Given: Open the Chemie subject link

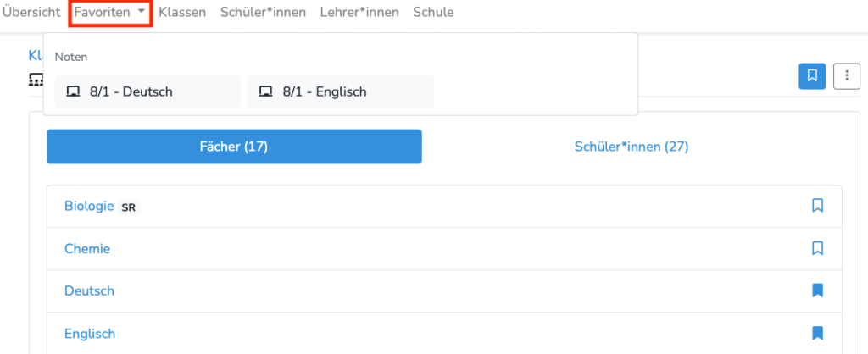Looking at the screenshot, I should pos(87,249).
